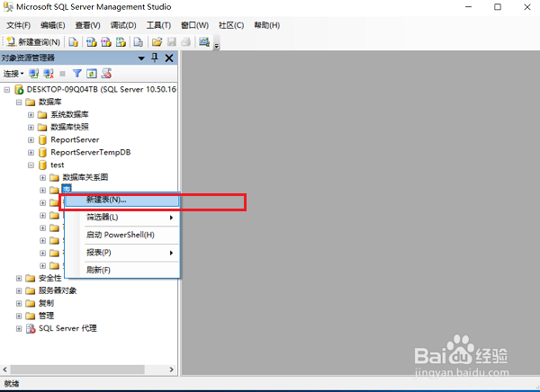The image size is (540, 392).
Task: Click Connect Object Explorer icon
Action: click(x=34, y=74)
